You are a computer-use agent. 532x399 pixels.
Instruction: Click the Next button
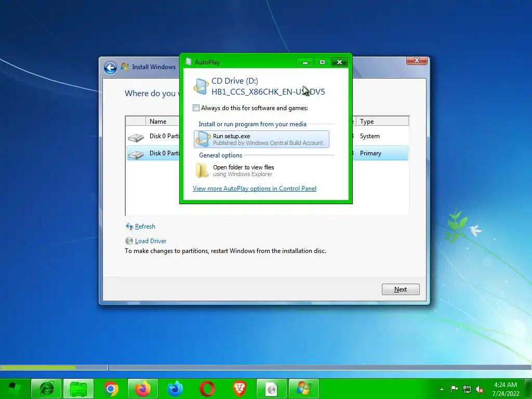point(401,289)
